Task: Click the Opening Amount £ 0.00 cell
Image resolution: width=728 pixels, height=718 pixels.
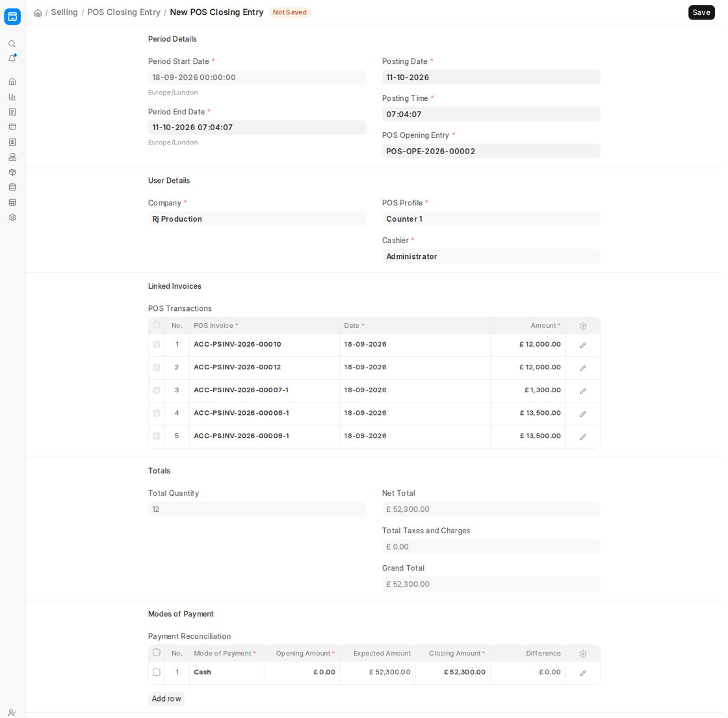Action: coord(302,672)
